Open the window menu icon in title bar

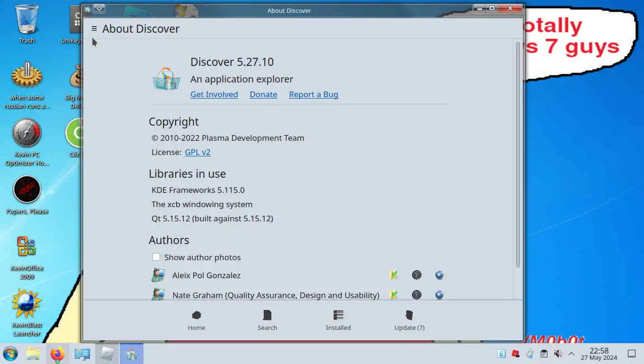(88, 9)
